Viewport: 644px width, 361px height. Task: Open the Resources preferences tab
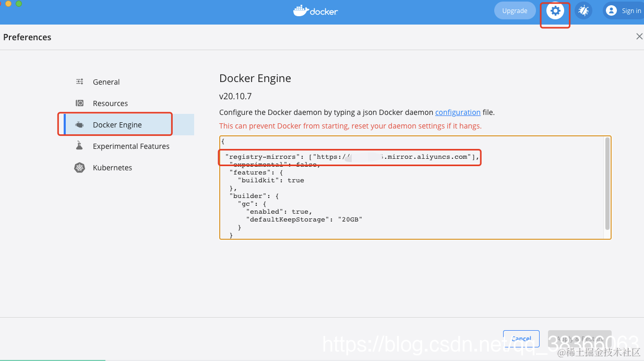pos(129,103)
